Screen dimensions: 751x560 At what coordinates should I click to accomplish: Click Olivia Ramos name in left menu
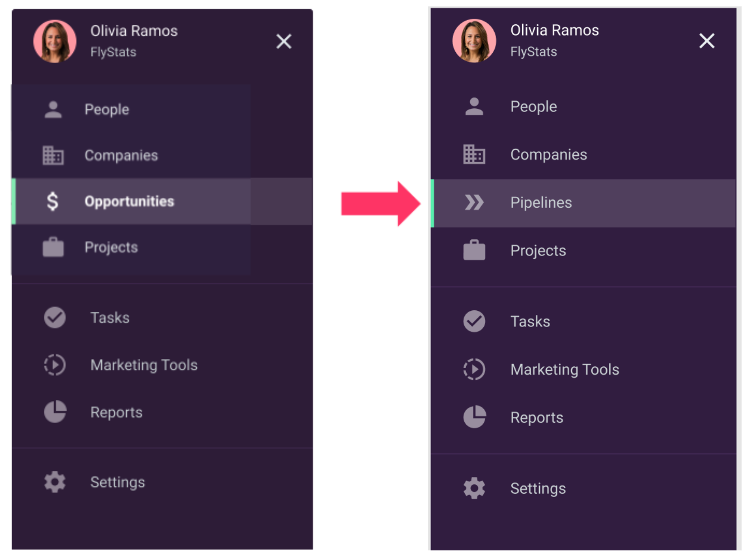click(134, 31)
